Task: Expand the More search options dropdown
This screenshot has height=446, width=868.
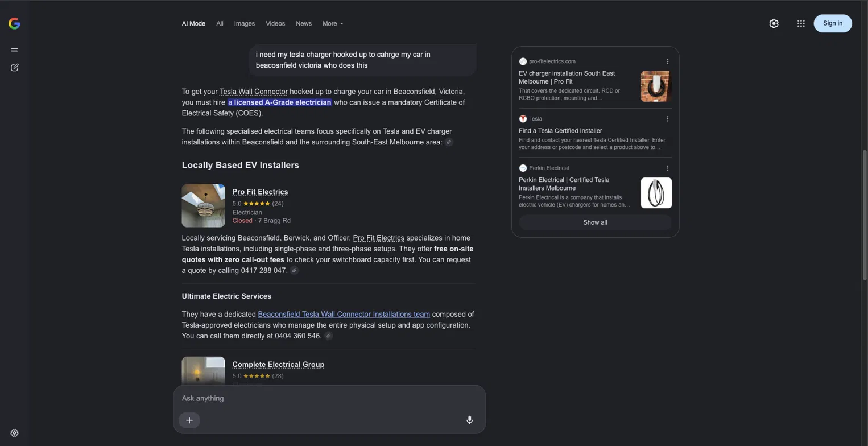Action: [333, 23]
